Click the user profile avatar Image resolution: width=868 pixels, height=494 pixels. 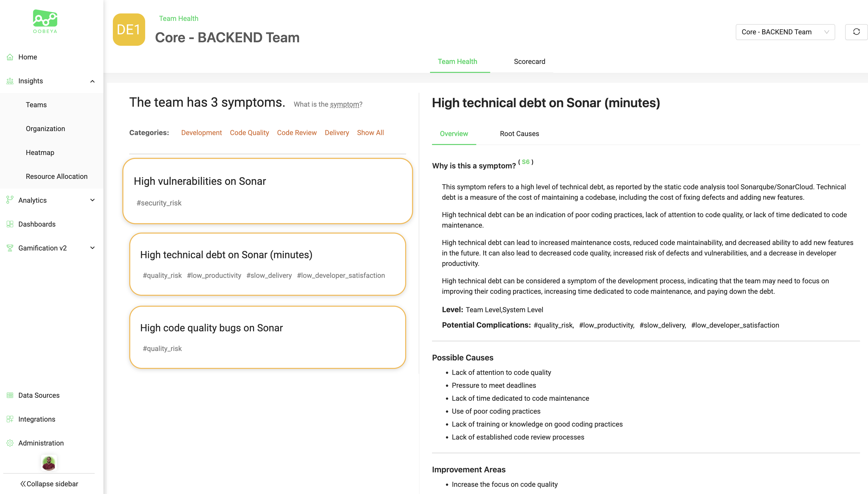tap(49, 463)
